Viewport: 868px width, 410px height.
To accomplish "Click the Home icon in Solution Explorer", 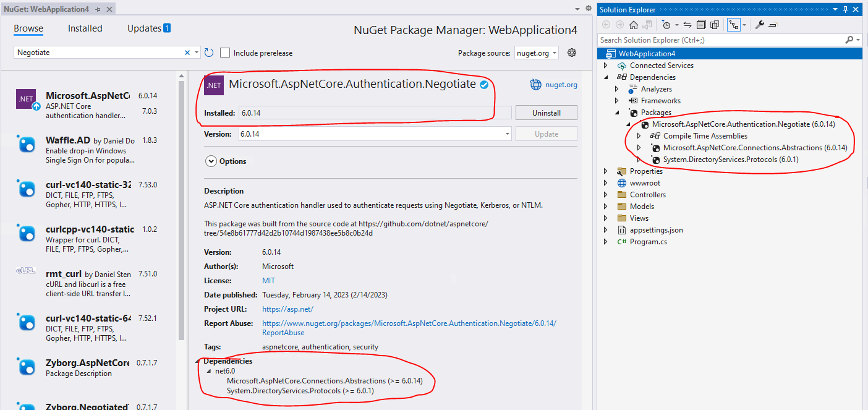I will pos(634,25).
